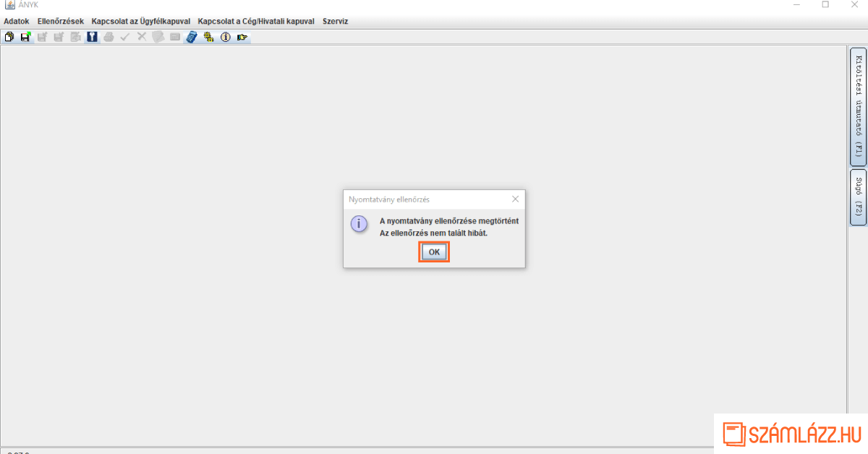Screen dimensions: 868x454
Task: Open Kapcsolat a Cég/Hivatali kapuval menu
Action: coord(256,22)
